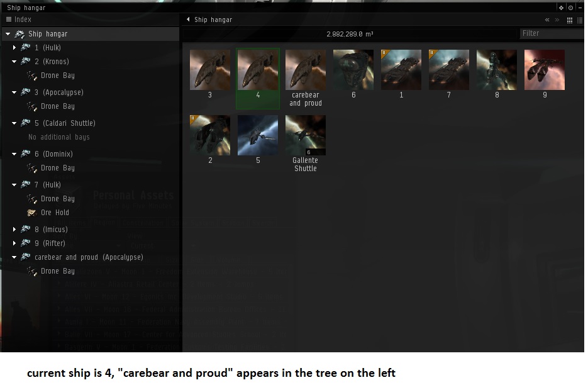
Task: Click the 'Index' header label
Action: (23, 19)
